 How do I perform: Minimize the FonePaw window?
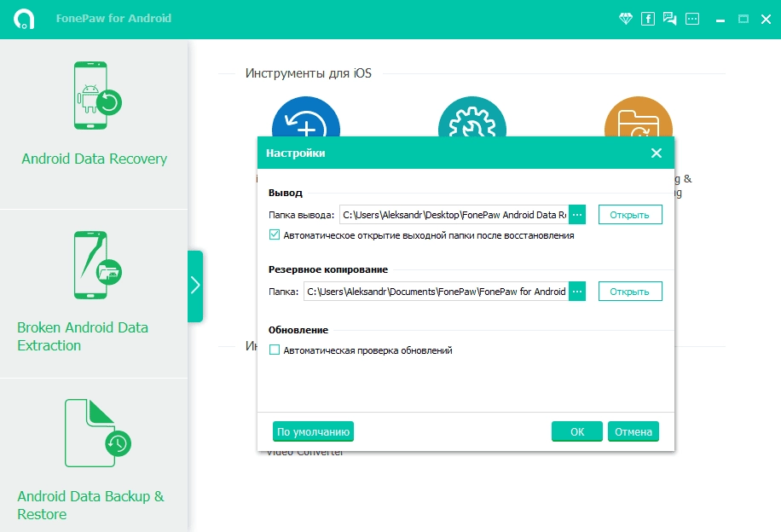click(x=720, y=20)
